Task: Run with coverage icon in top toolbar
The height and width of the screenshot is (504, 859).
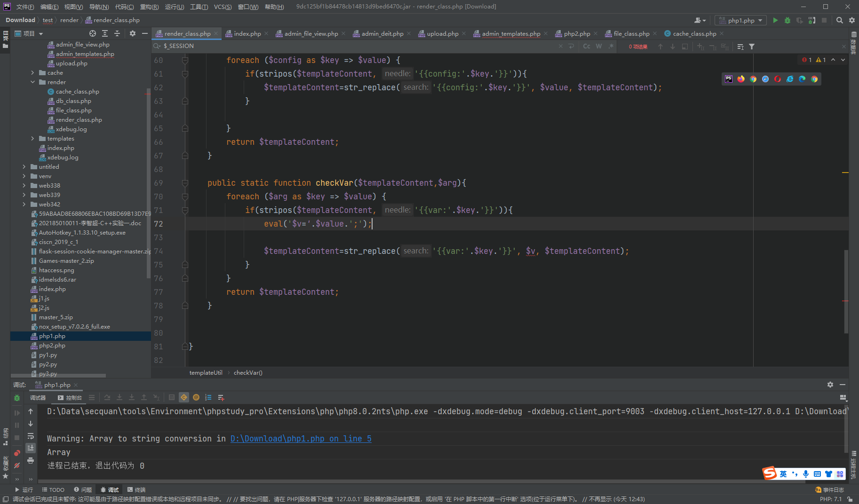Action: coord(799,20)
